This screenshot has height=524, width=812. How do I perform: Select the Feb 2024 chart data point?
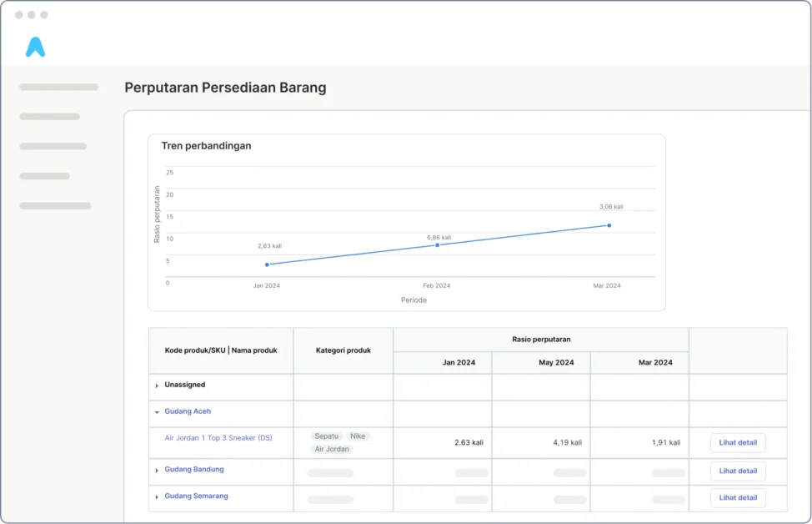click(437, 244)
